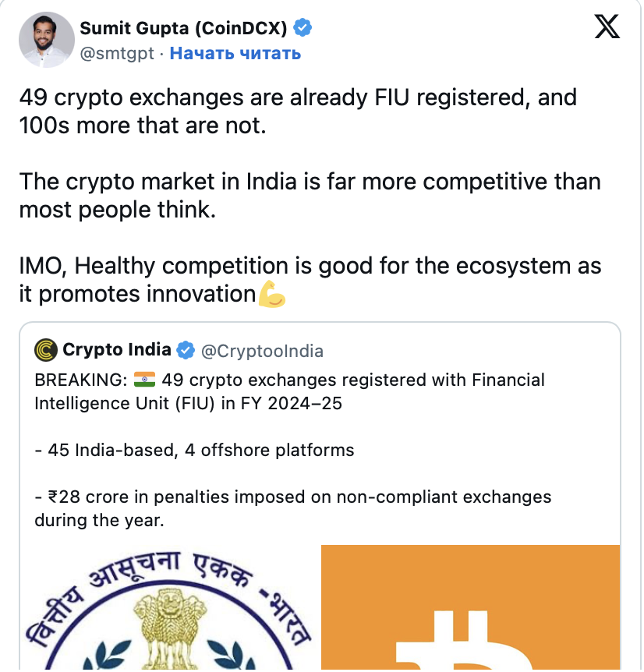Click the @smtgpt handle
644x672 pixels.
(x=118, y=53)
